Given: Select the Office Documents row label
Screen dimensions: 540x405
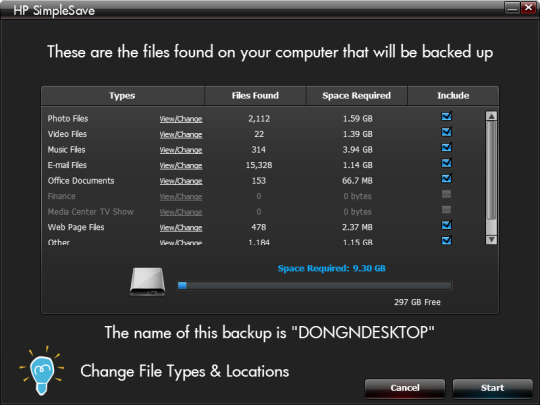Looking at the screenshot, I should coord(81,180).
